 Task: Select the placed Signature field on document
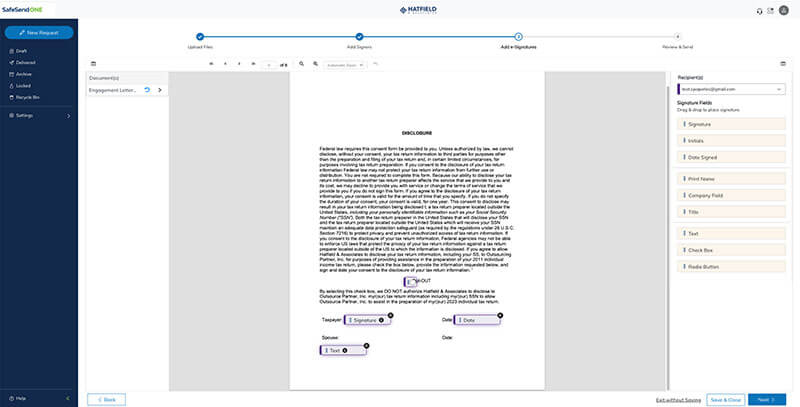click(367, 320)
